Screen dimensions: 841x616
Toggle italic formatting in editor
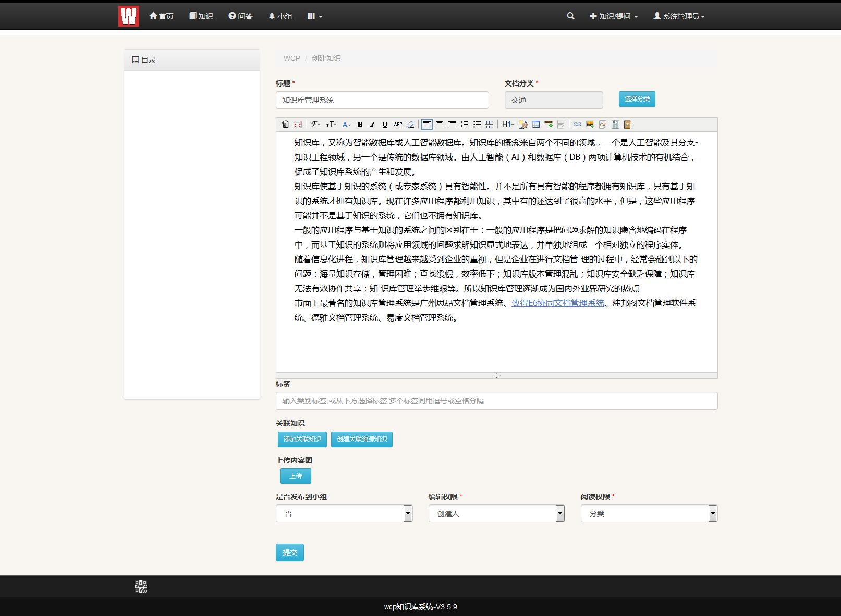pyautogui.click(x=372, y=125)
